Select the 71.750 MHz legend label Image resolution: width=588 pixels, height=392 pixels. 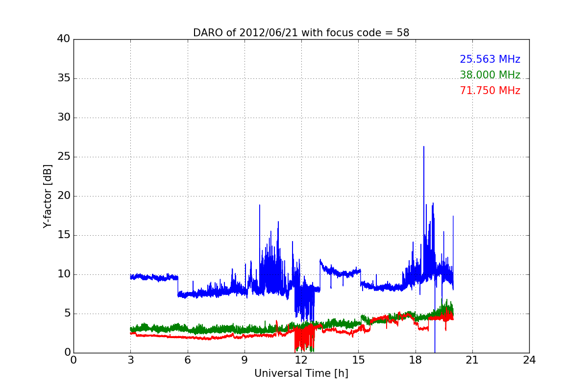click(490, 91)
